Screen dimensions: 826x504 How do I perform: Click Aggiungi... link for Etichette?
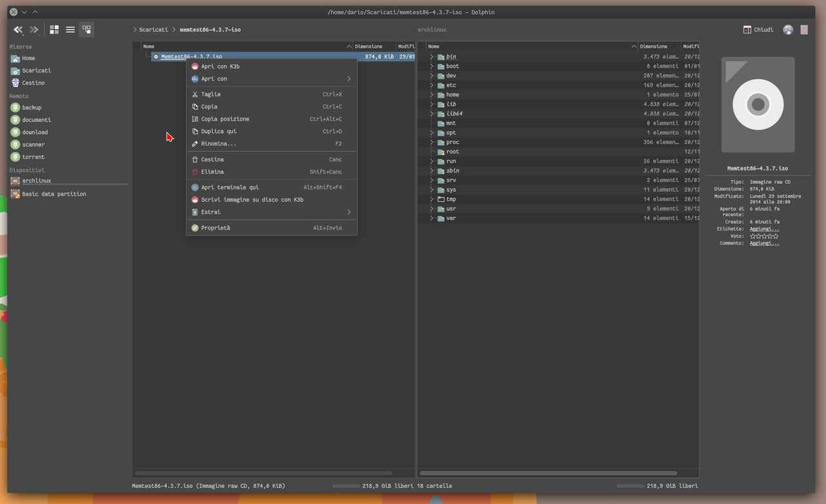764,229
